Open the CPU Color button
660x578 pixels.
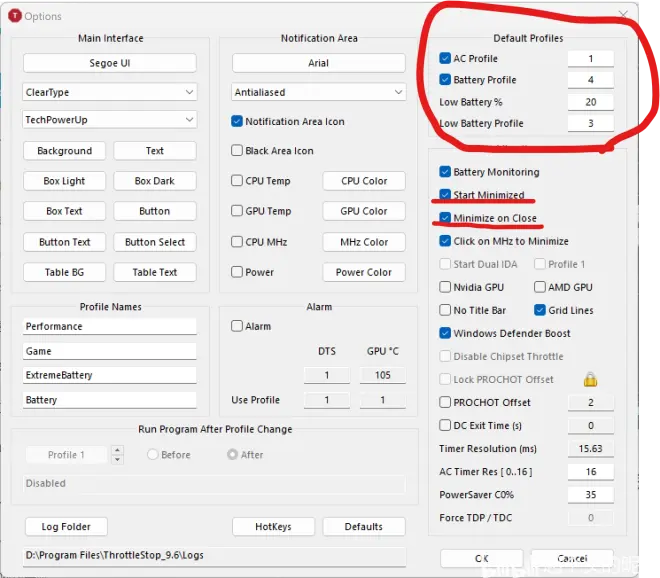point(364,181)
